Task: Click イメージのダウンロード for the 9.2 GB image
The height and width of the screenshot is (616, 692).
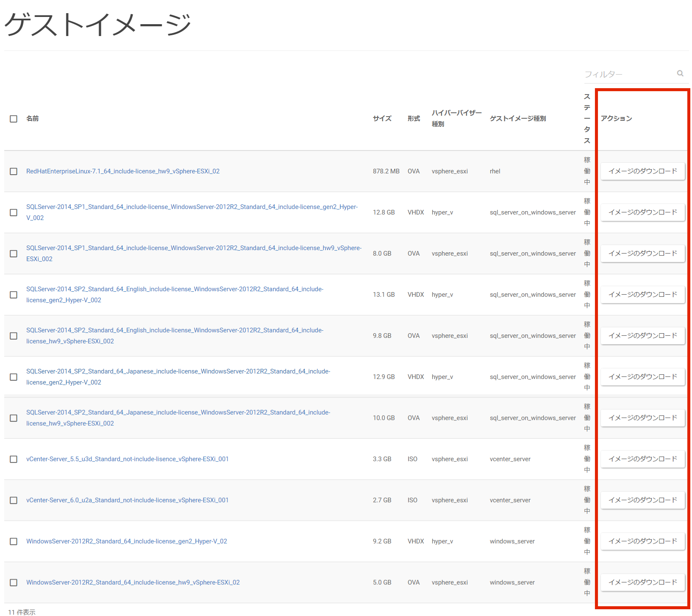Action: click(643, 541)
